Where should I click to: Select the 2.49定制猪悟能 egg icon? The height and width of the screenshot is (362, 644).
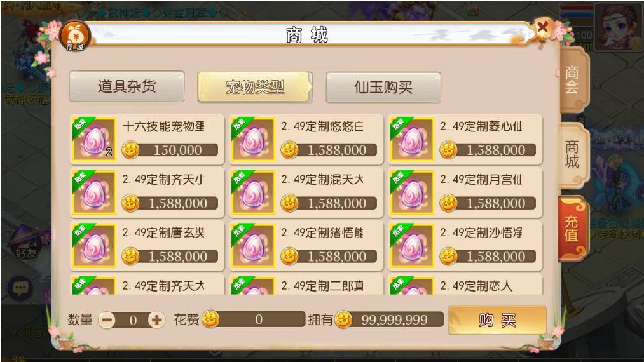253,245
